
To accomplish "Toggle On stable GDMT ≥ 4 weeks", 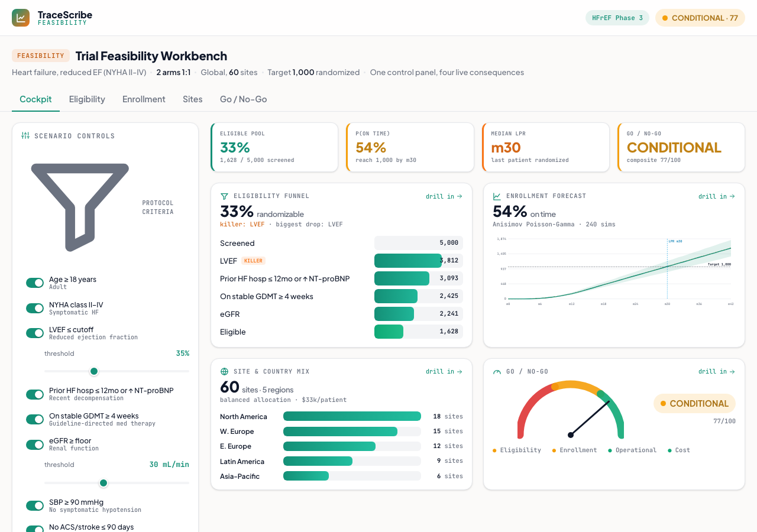I will (35, 419).
